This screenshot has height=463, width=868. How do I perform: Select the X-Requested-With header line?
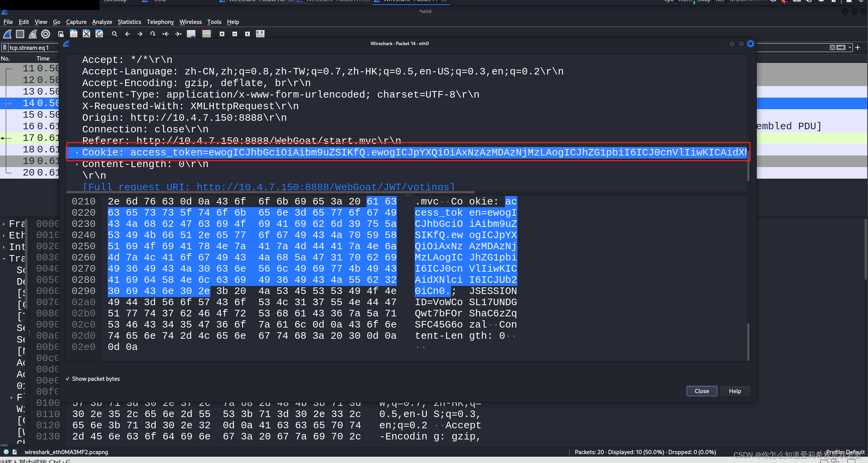click(x=190, y=106)
